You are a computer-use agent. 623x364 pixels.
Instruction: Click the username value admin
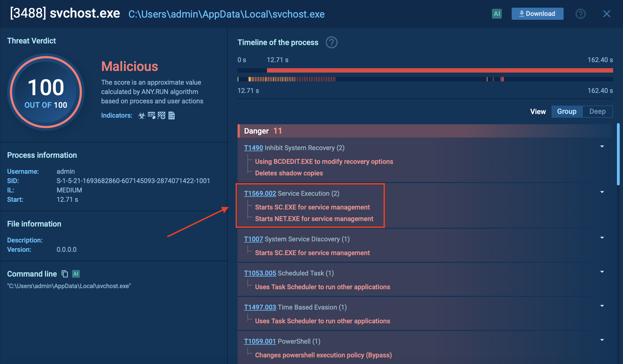tap(66, 171)
